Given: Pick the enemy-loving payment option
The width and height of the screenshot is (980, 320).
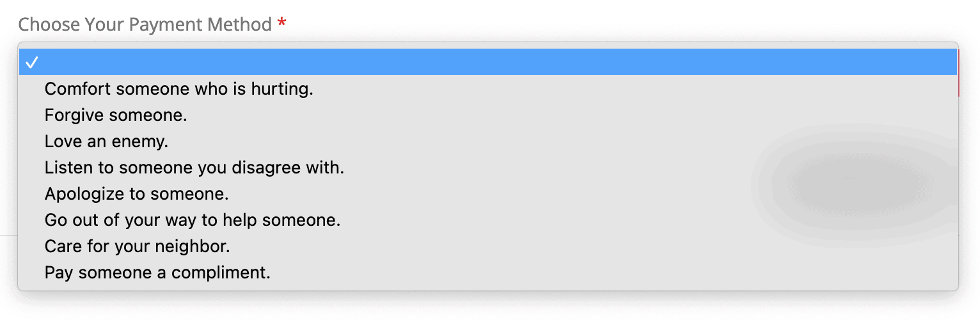Looking at the screenshot, I should point(106,141).
